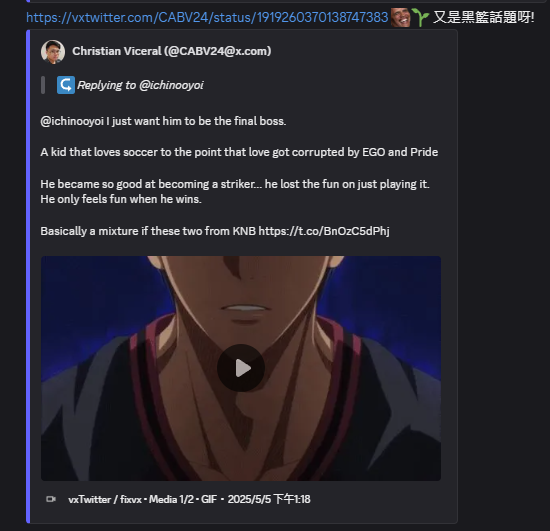Open the vxtwitter.com CABV24 status link
The width and height of the screenshot is (550, 531).
pos(207,17)
